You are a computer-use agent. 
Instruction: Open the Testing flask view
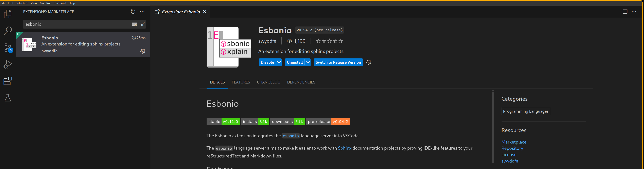8,98
